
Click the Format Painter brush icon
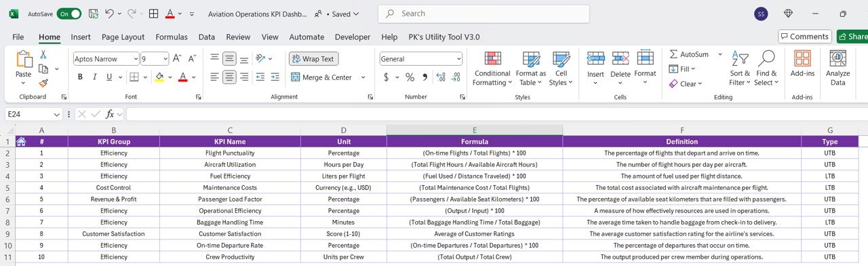[43, 83]
